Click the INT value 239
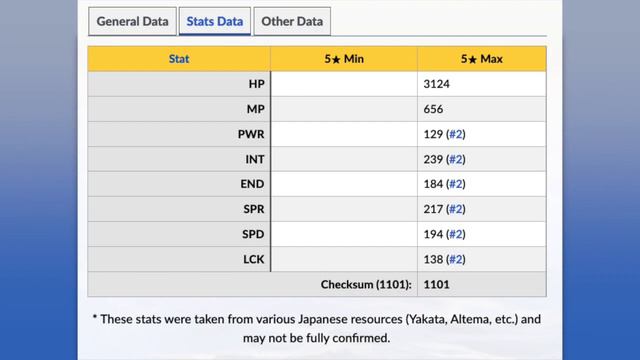This screenshot has height=360, width=640. point(433,159)
